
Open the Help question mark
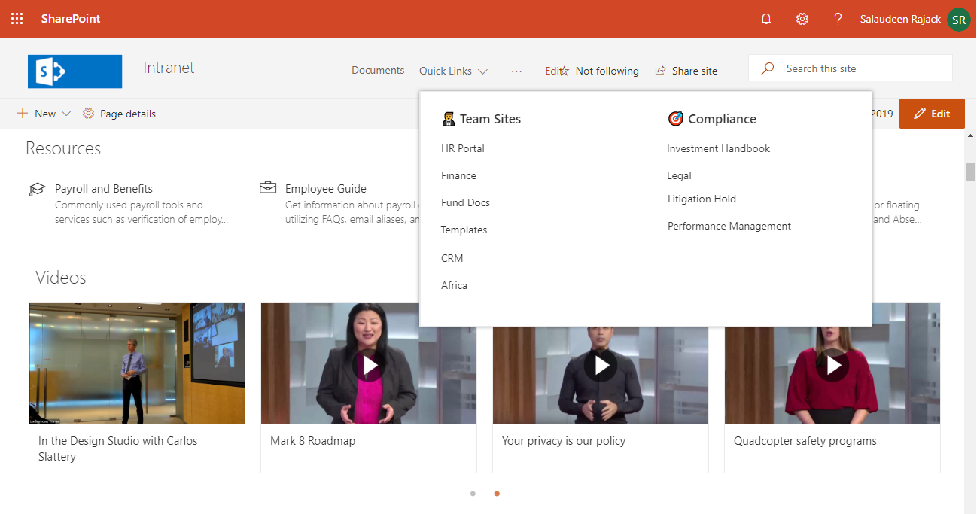click(838, 19)
